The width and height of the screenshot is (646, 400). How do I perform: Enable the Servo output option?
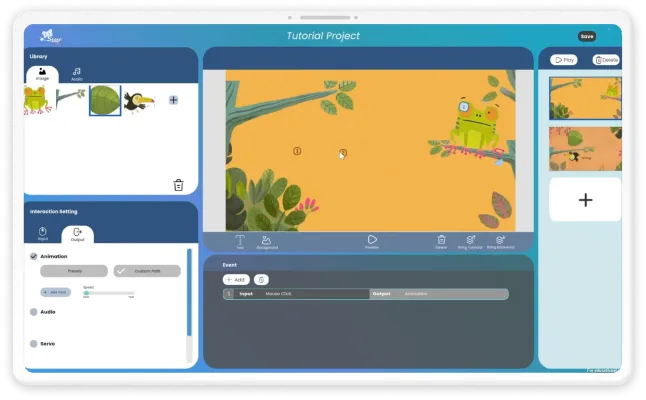tap(34, 344)
